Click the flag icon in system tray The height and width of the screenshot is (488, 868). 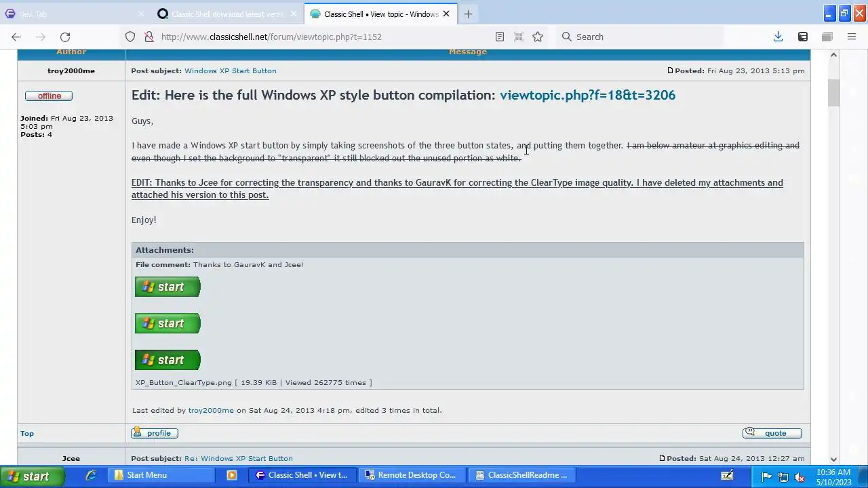click(x=766, y=476)
